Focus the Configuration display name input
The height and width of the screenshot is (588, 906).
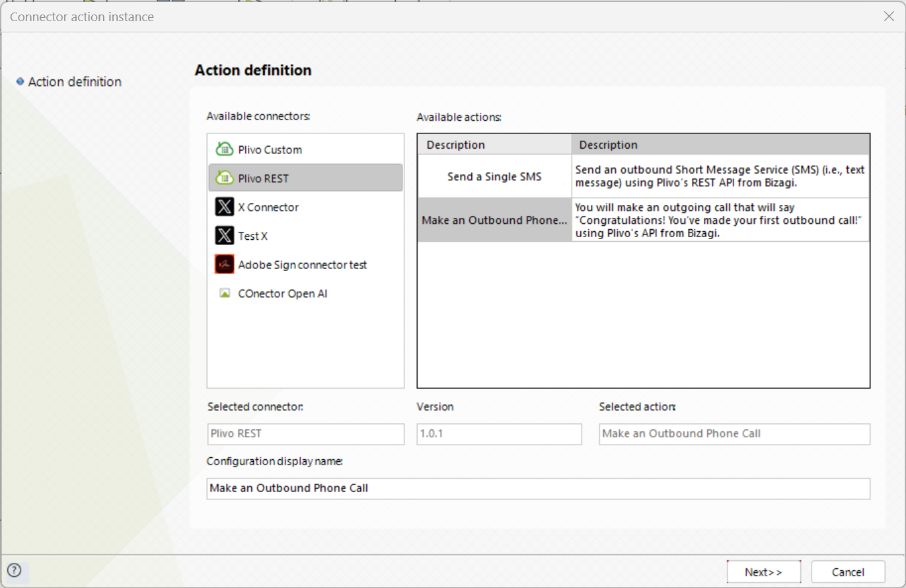pos(538,489)
